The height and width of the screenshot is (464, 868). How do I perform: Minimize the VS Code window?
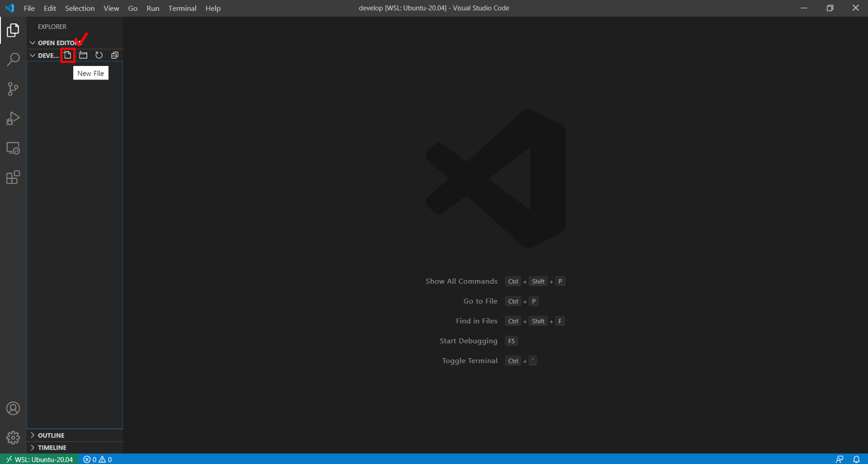(804, 8)
